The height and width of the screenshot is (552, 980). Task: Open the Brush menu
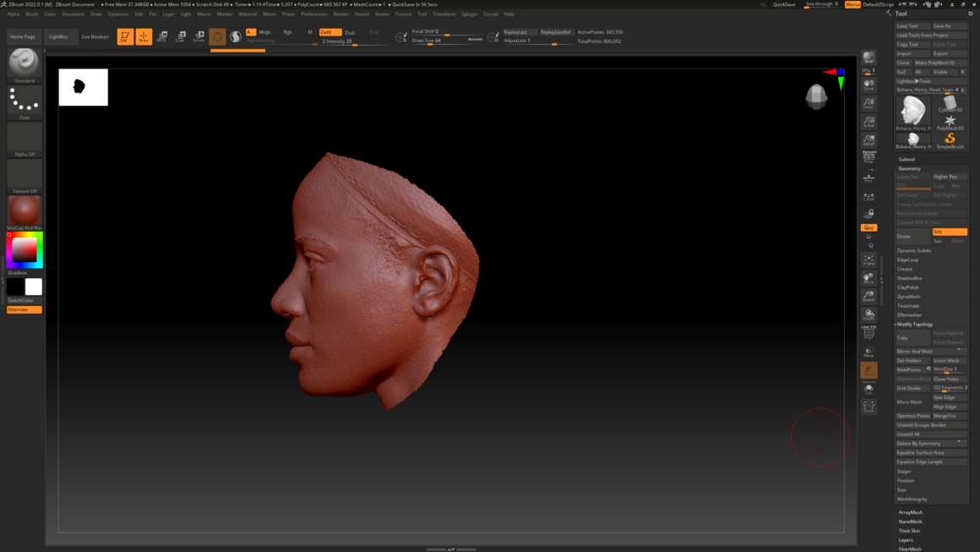32,14
